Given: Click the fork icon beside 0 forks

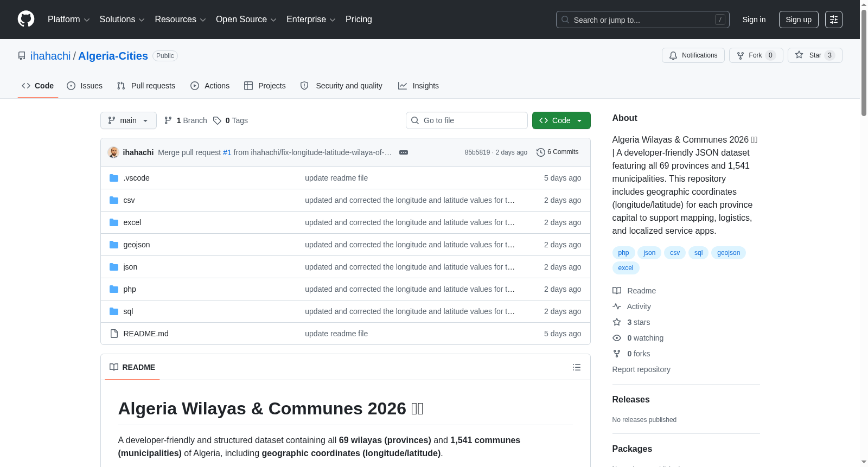Looking at the screenshot, I should click(x=617, y=354).
